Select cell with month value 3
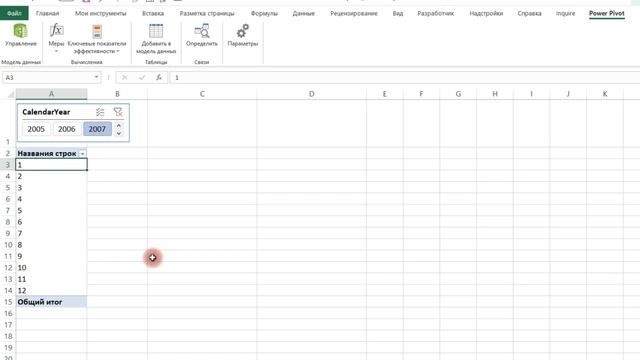Image resolution: width=640 pixels, height=360 pixels. pos(51,188)
